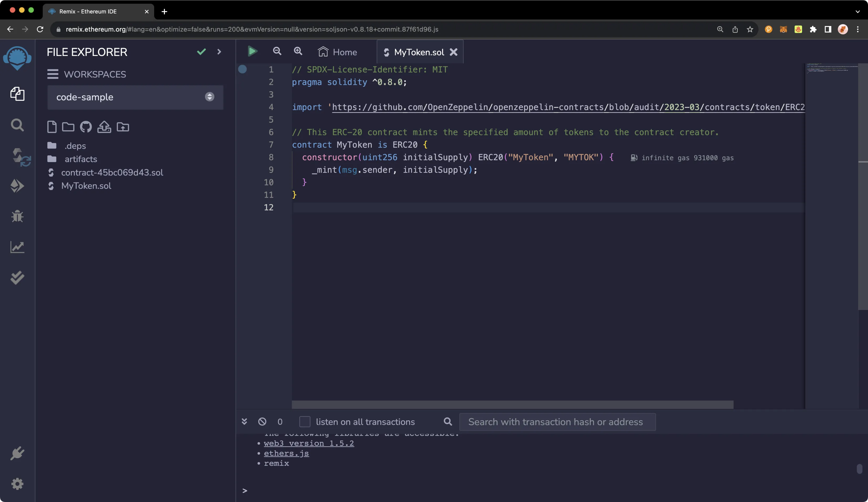Select the Remix - Ethereum IDE browser tab

point(98,11)
